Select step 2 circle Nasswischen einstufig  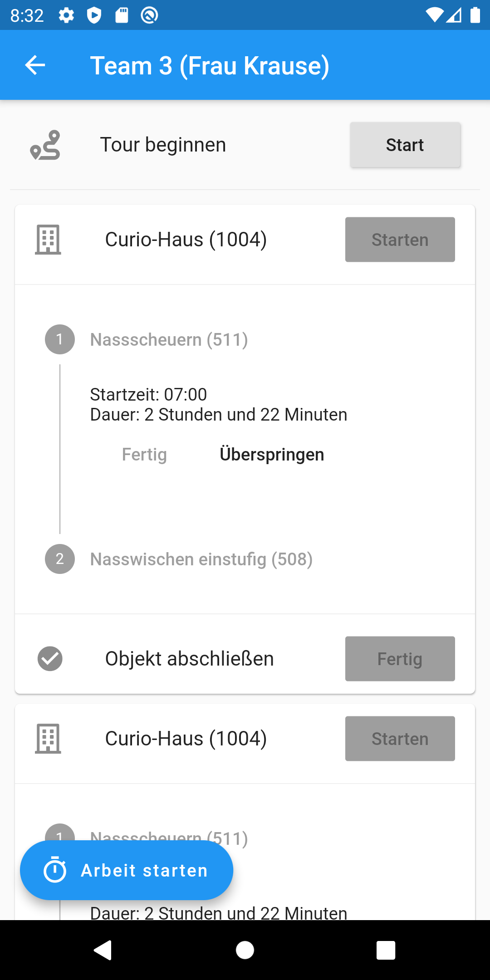[x=60, y=559]
